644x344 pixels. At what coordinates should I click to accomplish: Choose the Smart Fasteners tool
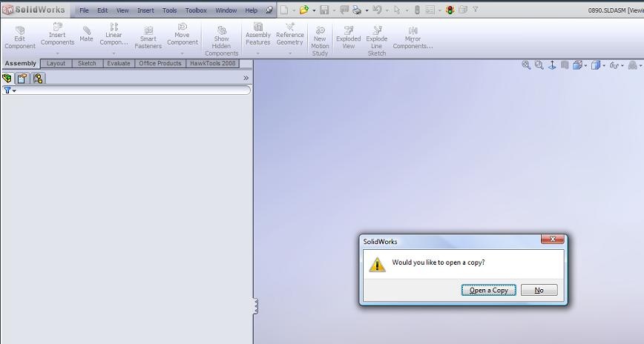[148, 38]
